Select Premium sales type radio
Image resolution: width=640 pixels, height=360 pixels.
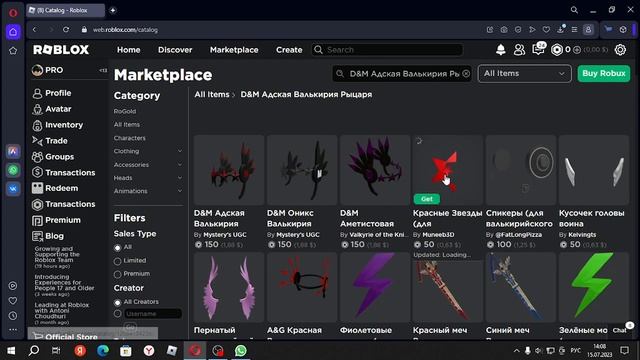(x=118, y=274)
